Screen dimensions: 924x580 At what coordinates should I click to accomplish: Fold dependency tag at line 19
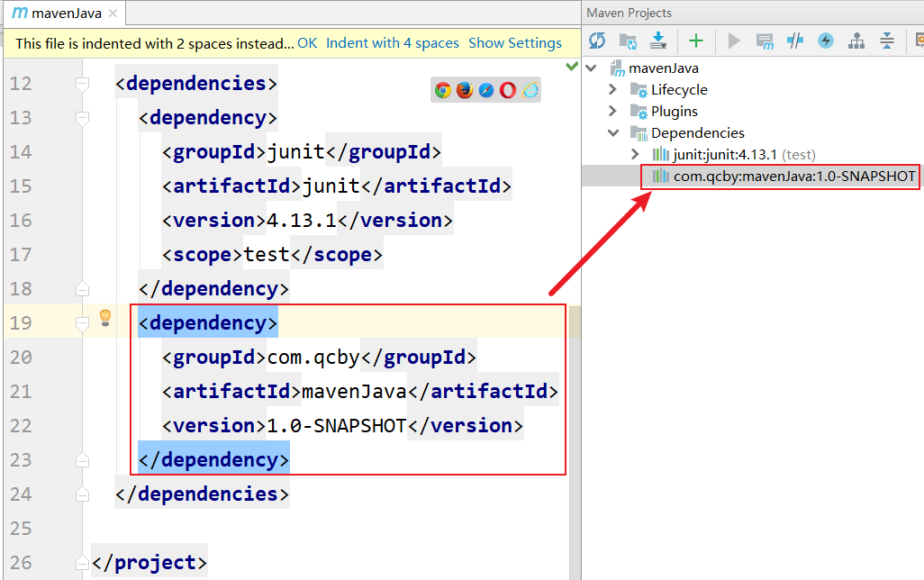point(83,323)
